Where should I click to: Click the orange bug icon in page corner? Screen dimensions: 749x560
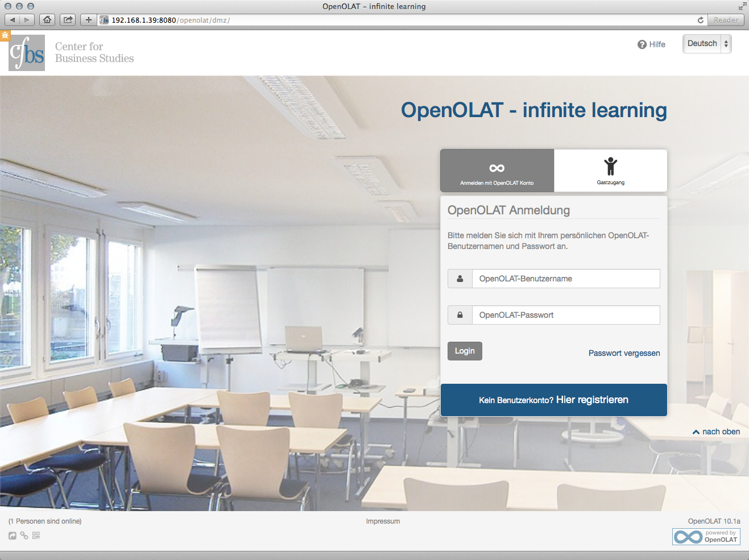point(5,35)
